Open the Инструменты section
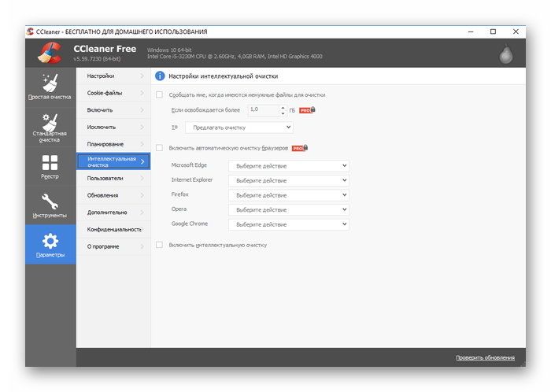 click(x=50, y=205)
